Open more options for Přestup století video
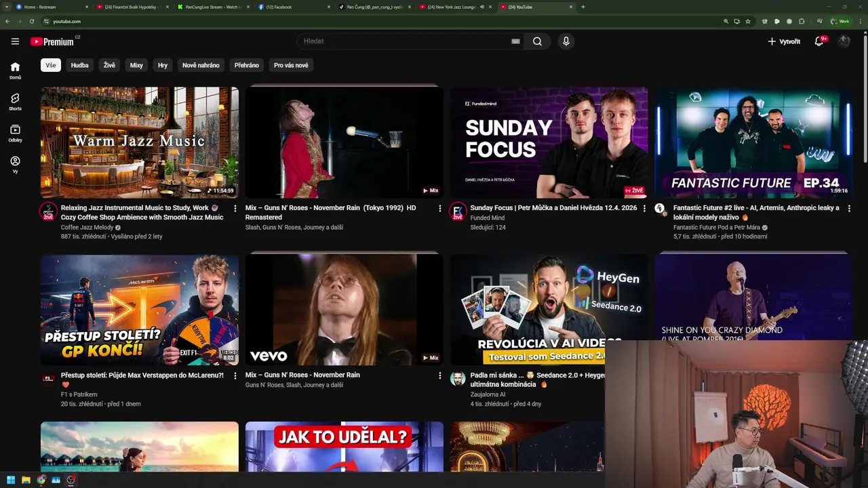The image size is (868, 488). pyautogui.click(x=235, y=375)
